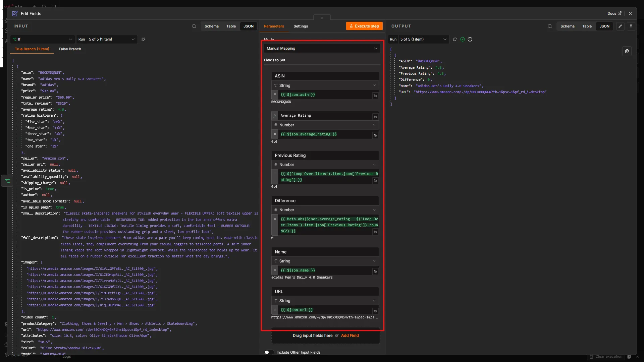Switch input view to Schema
This screenshot has width=644, height=362.
click(x=212, y=26)
